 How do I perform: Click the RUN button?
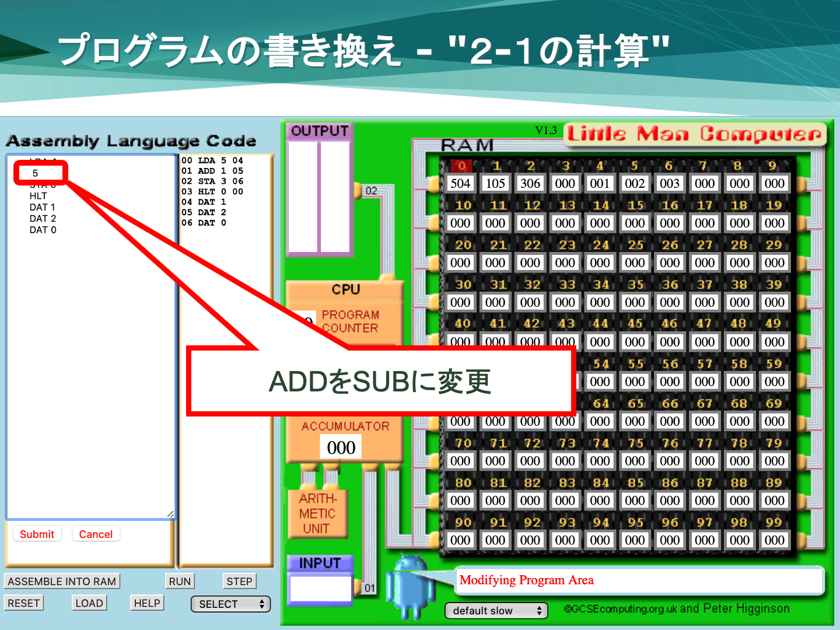tap(180, 582)
